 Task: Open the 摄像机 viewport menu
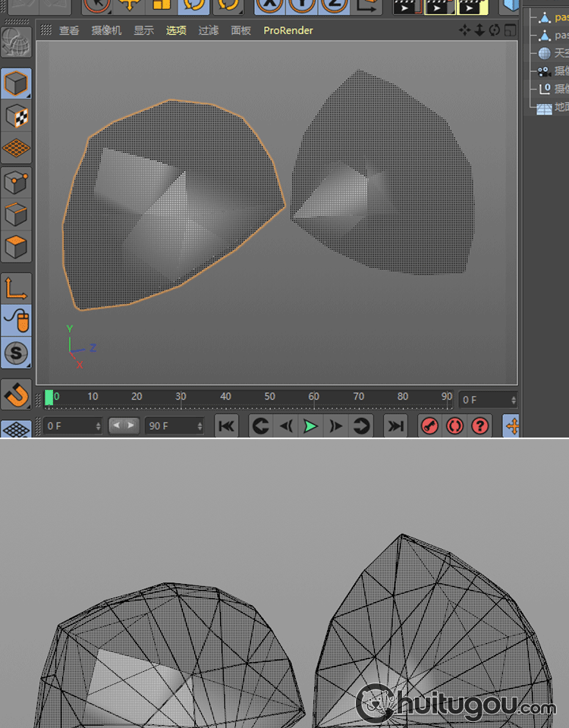[x=106, y=30]
